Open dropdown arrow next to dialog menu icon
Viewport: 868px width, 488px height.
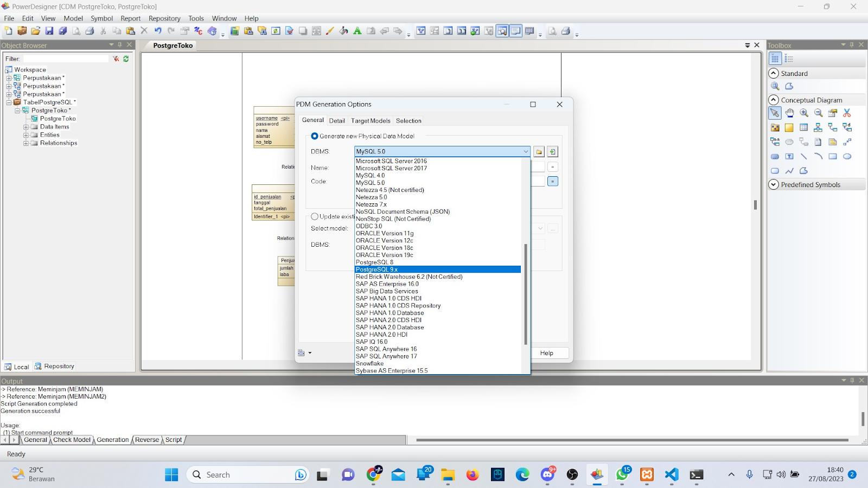(x=310, y=353)
